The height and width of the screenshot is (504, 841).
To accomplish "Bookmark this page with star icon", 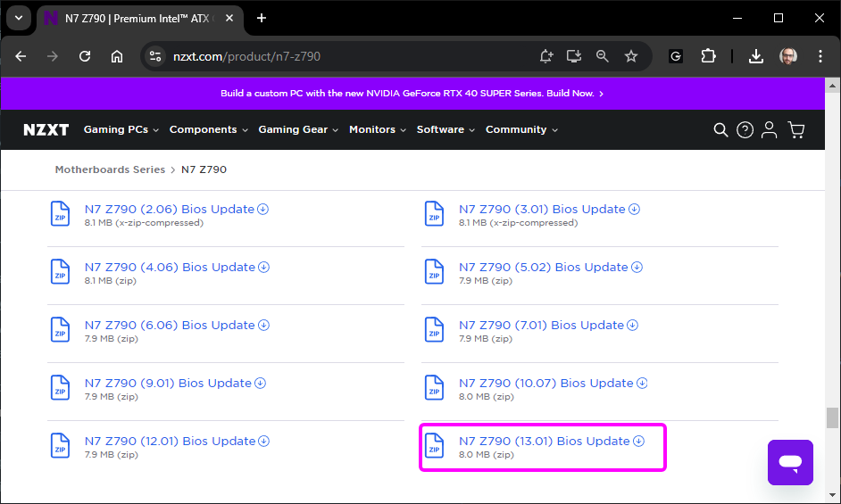I will pyautogui.click(x=631, y=56).
